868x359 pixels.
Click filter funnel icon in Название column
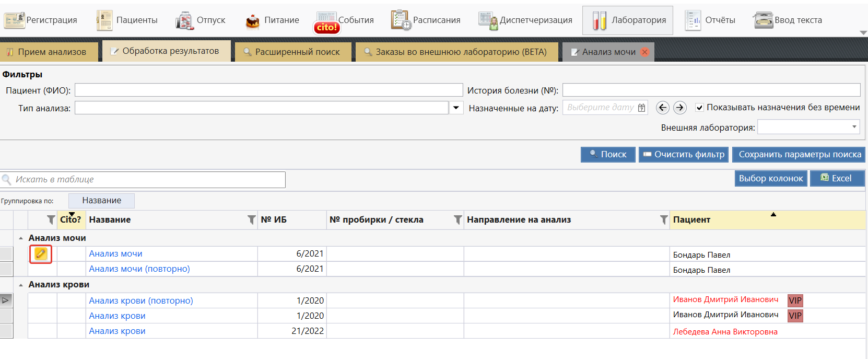[251, 220]
